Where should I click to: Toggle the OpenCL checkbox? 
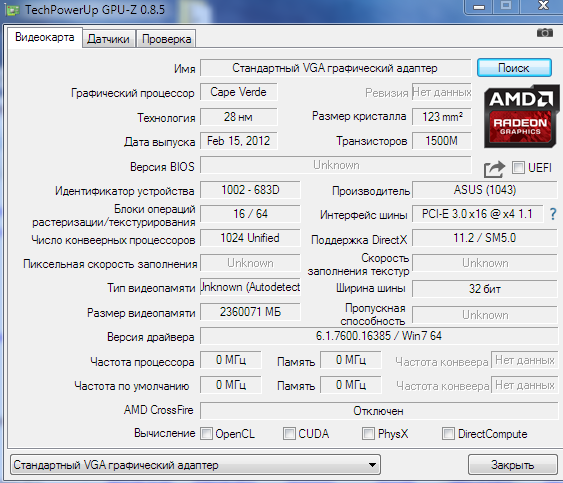click(x=206, y=433)
